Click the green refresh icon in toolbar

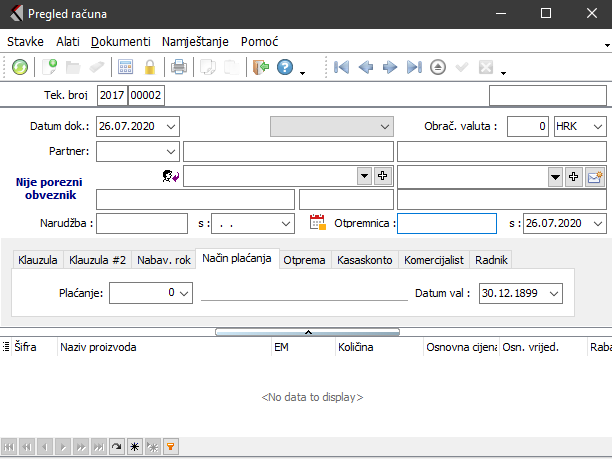pos(20,68)
